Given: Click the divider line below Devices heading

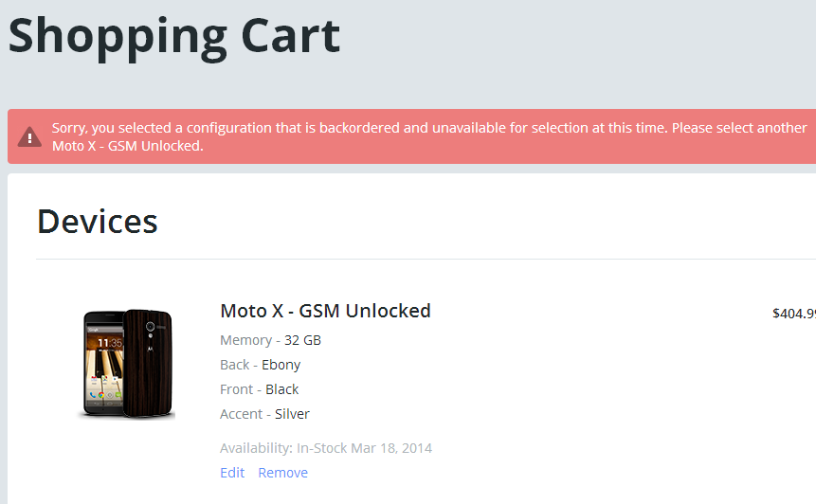Looking at the screenshot, I should (x=426, y=259).
